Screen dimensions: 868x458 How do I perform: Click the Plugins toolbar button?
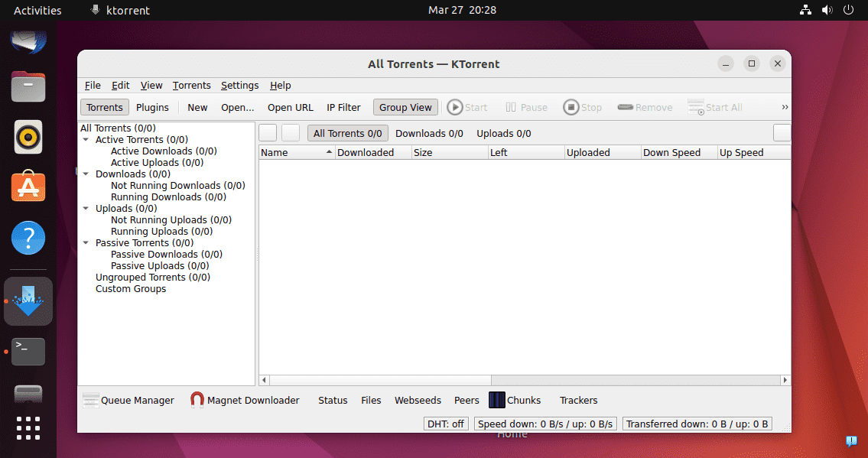[x=152, y=107]
